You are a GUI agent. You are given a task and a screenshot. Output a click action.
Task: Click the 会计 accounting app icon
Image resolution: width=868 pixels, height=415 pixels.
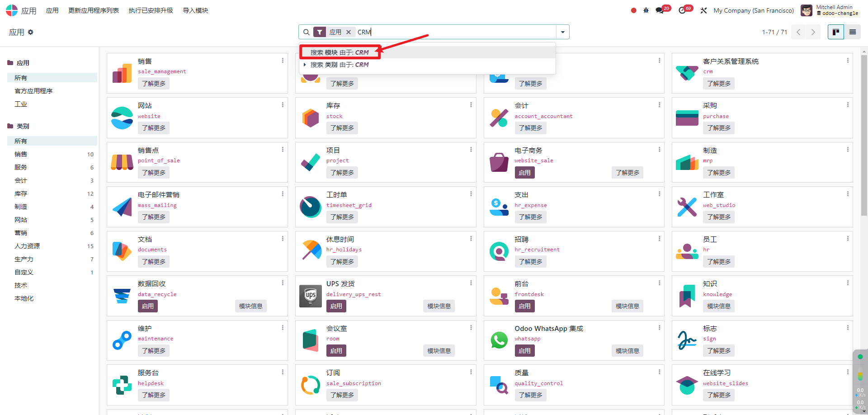[499, 118]
